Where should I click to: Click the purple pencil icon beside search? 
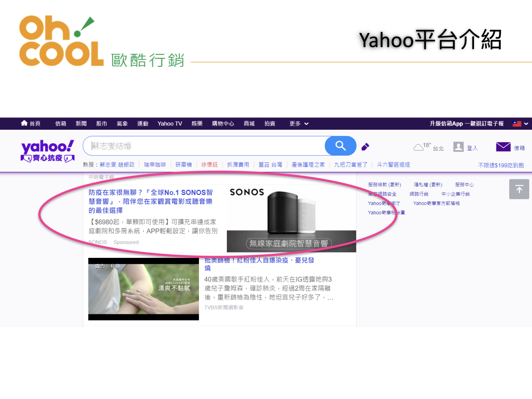point(365,146)
